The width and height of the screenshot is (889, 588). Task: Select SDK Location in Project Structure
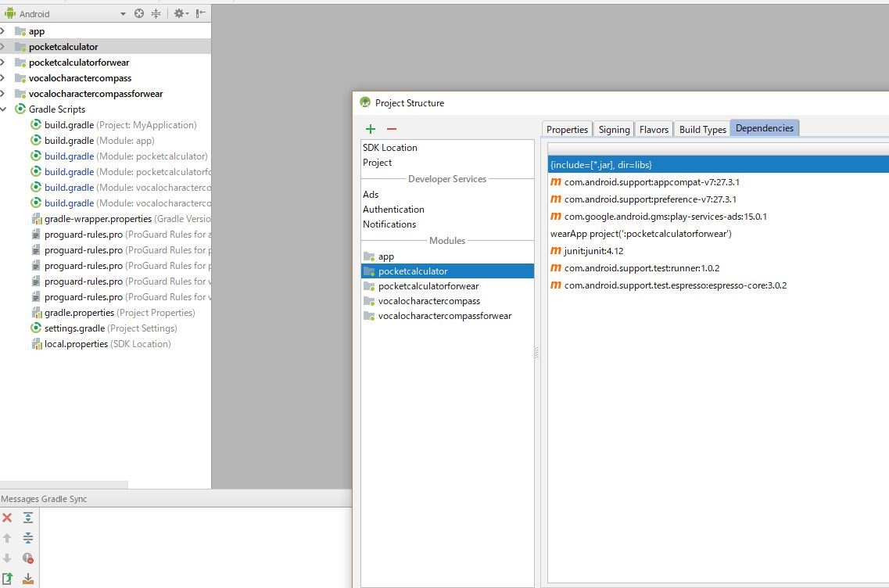(389, 148)
